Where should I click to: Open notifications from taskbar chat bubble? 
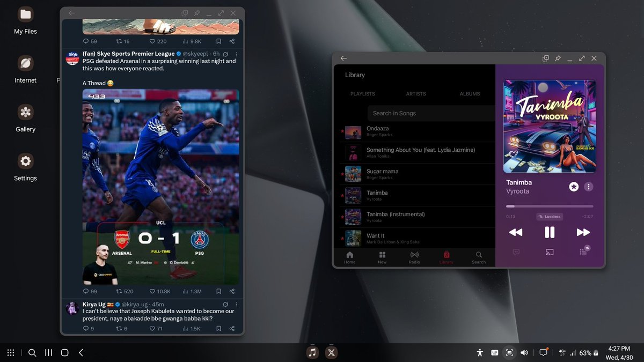point(544,353)
